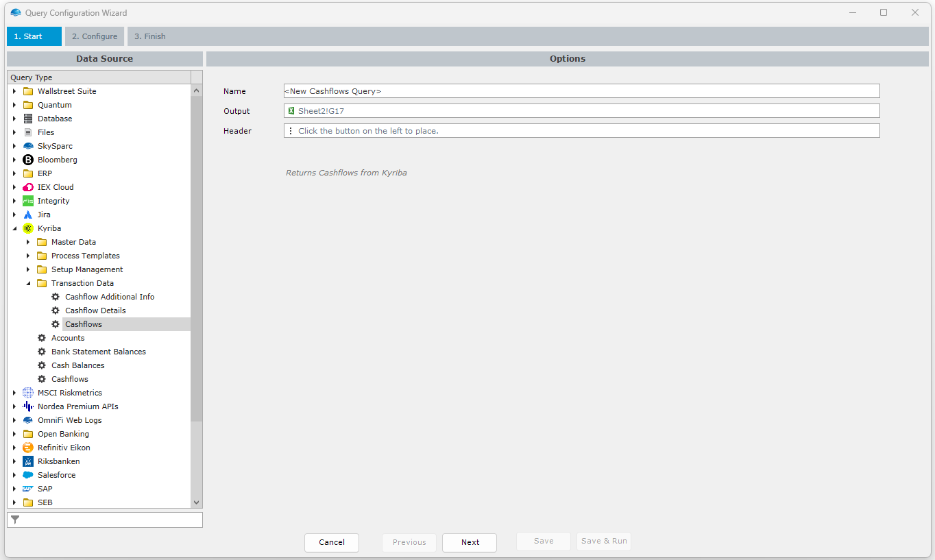Click the Save button
The image size is (935, 560).
[x=544, y=541]
